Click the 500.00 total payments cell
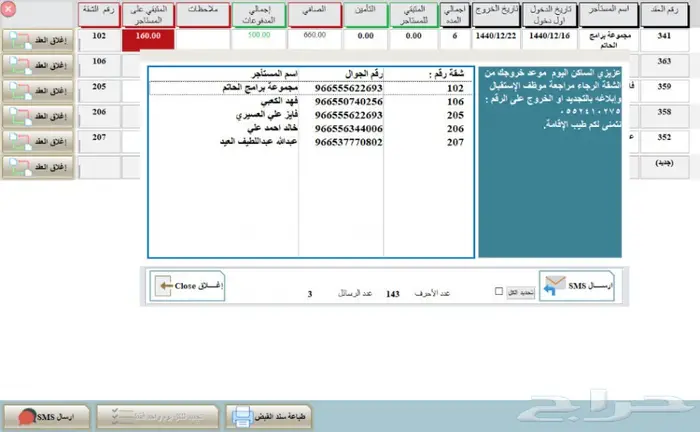 [x=259, y=39]
